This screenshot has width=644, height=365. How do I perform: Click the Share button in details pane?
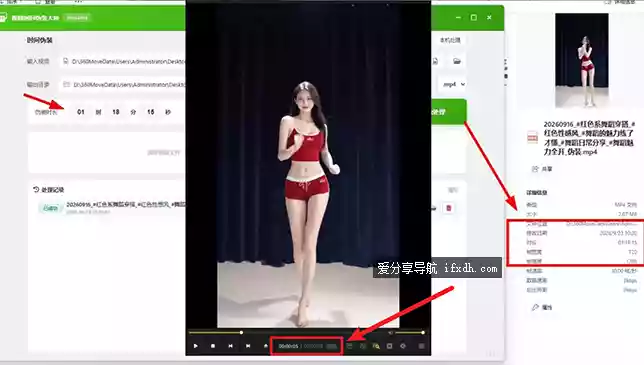(x=542, y=169)
